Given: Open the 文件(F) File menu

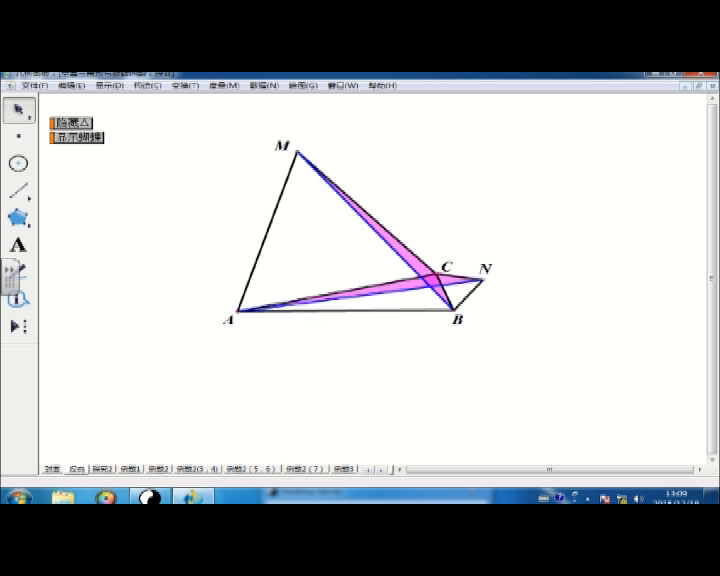Looking at the screenshot, I should click(33, 86).
